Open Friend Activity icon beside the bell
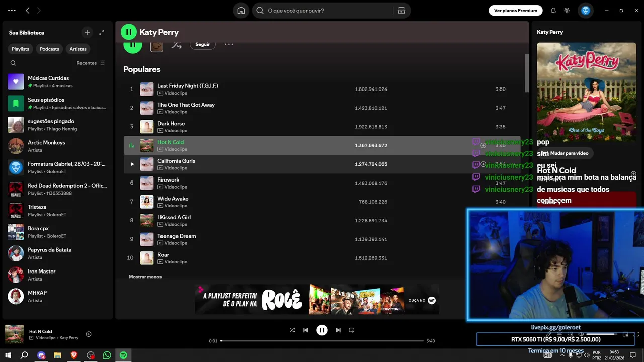The height and width of the screenshot is (362, 644). click(x=567, y=11)
